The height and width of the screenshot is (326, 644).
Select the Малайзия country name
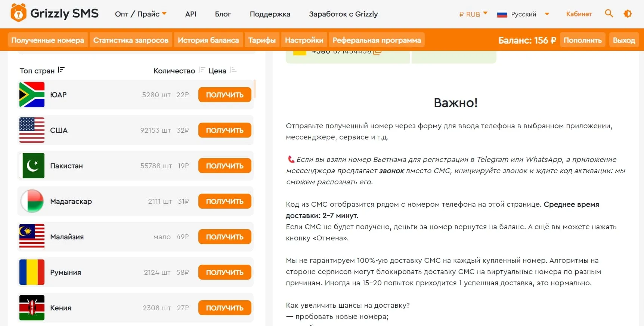67,237
